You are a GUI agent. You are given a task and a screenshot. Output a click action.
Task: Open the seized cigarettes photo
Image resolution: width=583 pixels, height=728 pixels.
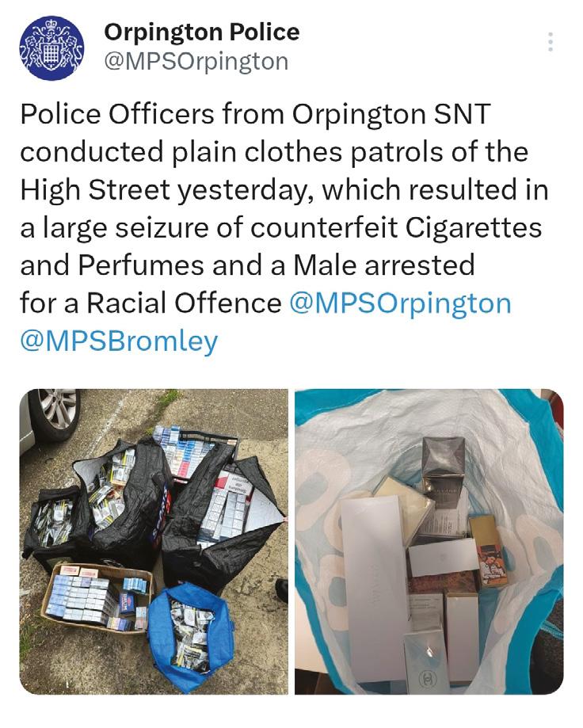pos(154,541)
